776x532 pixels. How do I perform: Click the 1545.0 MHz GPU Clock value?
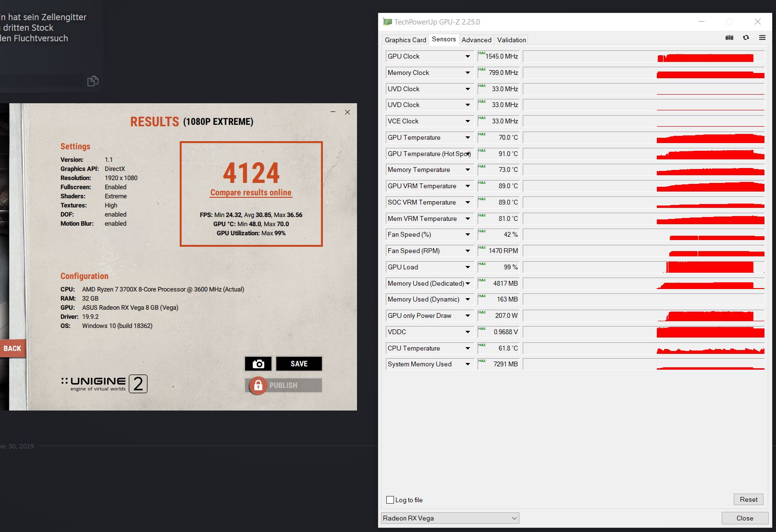[502, 56]
